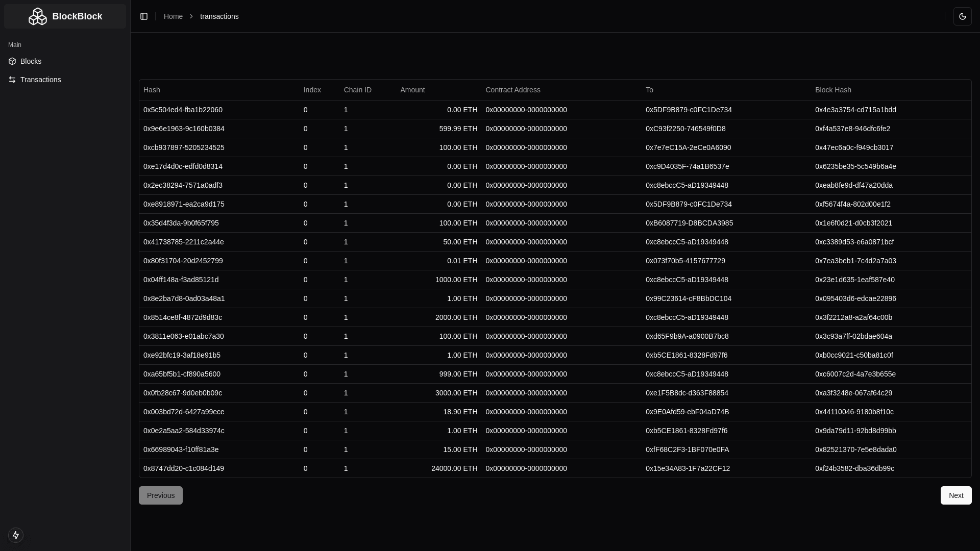
Task: Open transaction 0x5c504ed4-fba1b22060
Action: coord(183,110)
